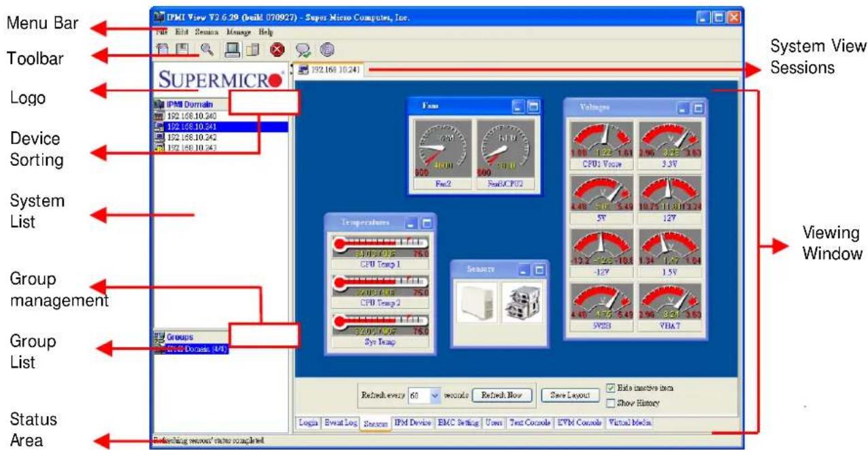Viewport: 868px width, 450px height.
Task: Click the computer monitor toolbar icon
Action: tap(233, 50)
